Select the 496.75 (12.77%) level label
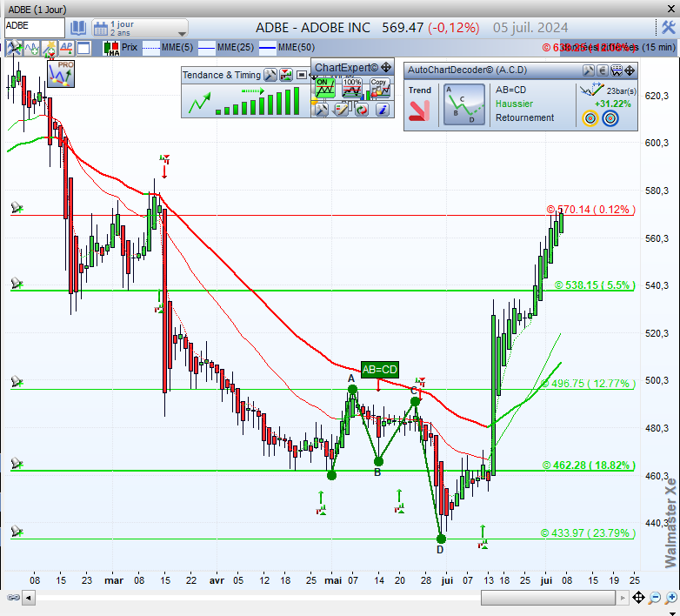This screenshot has width=680, height=616. point(588,384)
